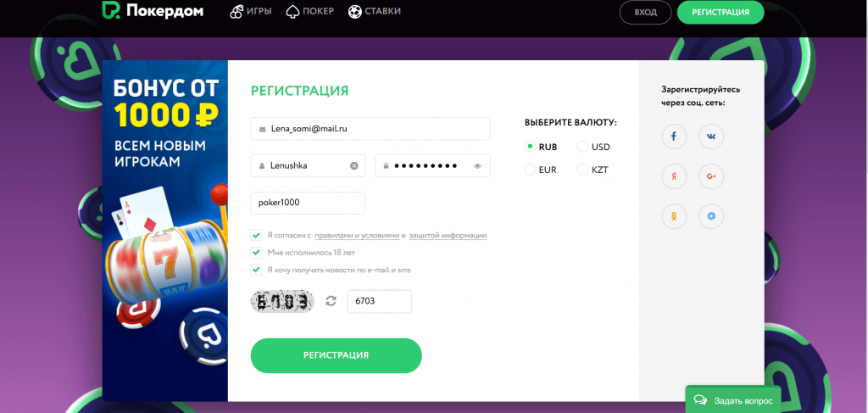Sign up with the Yandex icon
The width and height of the screenshot is (868, 413).
tap(674, 176)
